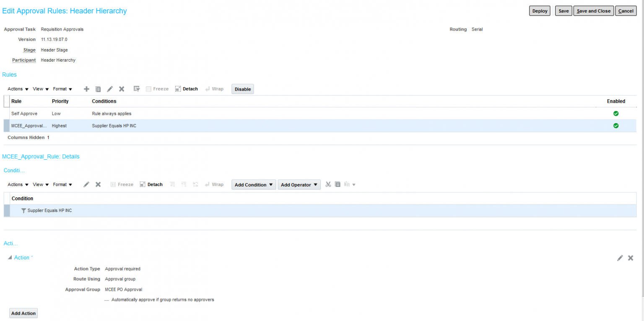Image resolution: width=644 pixels, height=321 pixels.
Task: Detach the Rules table
Action: tap(186, 89)
